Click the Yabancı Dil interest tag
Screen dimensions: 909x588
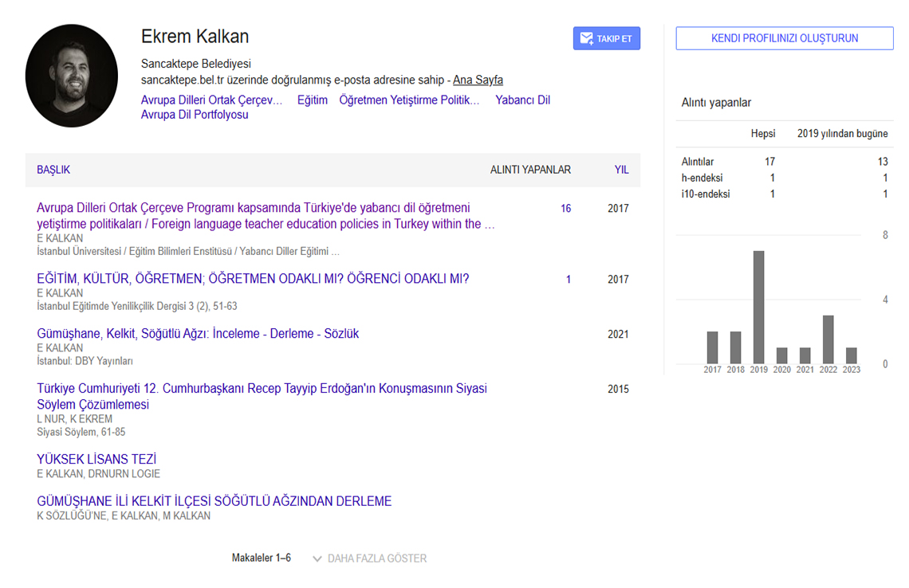click(x=522, y=100)
